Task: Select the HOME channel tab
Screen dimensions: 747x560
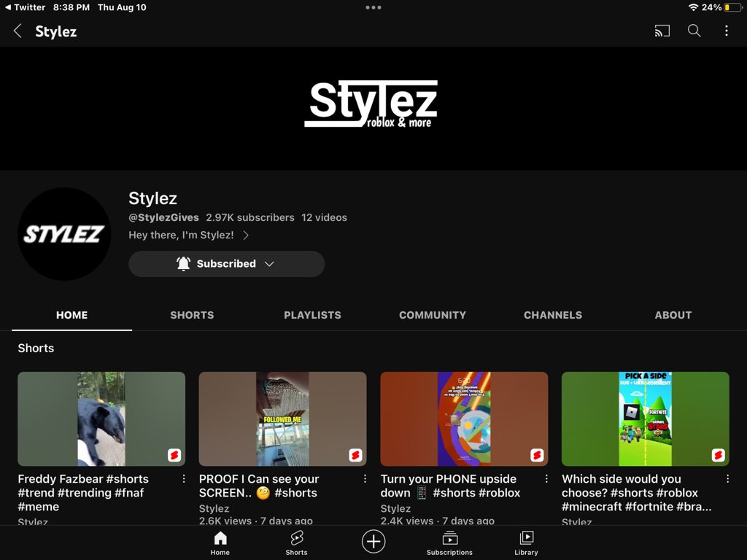Action: coord(72,315)
